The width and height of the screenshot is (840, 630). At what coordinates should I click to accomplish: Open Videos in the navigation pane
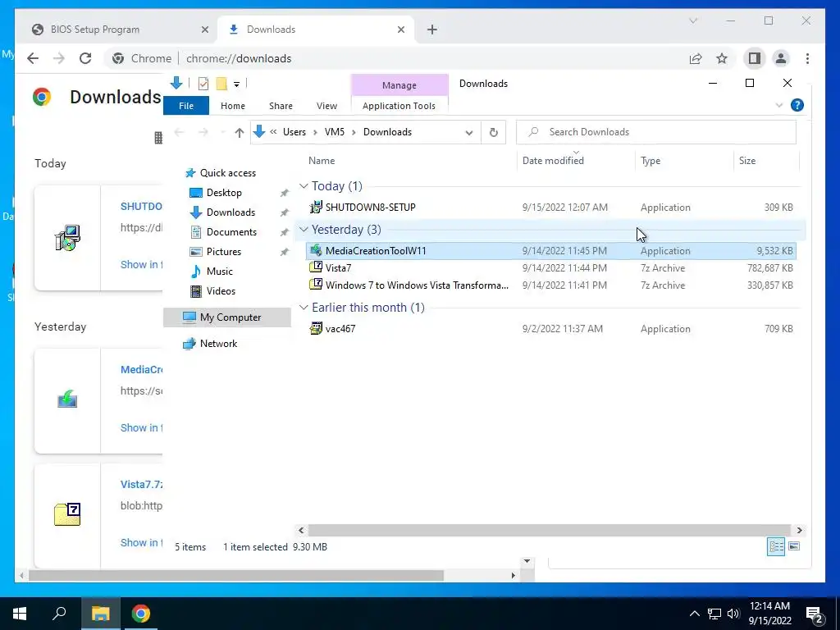click(x=221, y=291)
